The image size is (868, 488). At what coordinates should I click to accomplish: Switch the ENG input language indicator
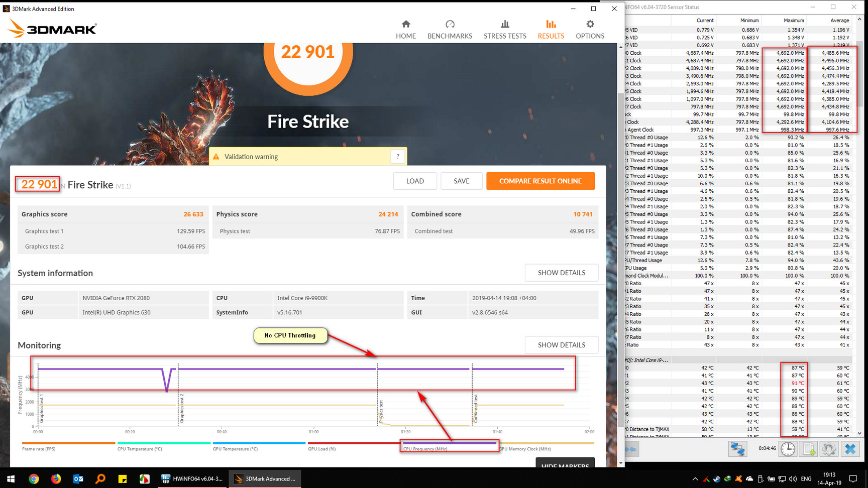[x=806, y=479]
